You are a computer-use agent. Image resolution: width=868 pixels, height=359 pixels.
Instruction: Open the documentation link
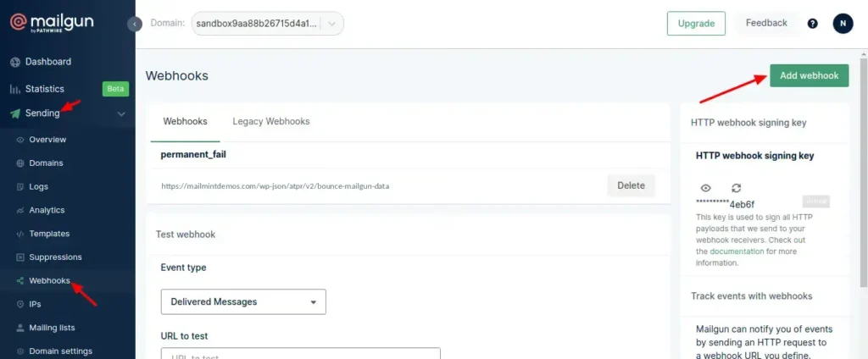[x=737, y=251]
